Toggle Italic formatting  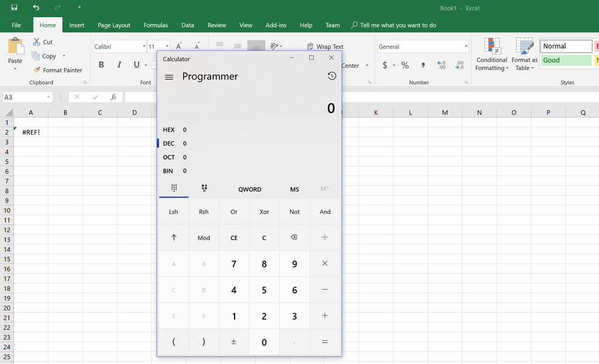coord(119,65)
